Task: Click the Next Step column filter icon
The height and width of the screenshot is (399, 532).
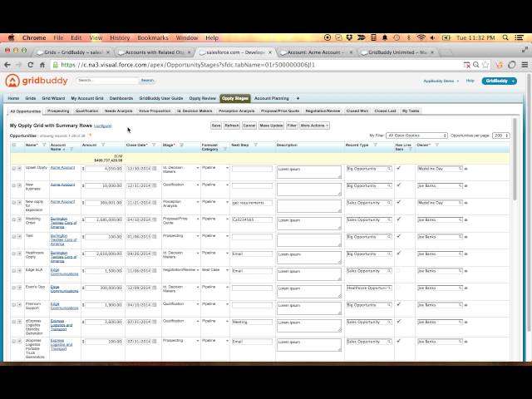Action: click(255, 145)
